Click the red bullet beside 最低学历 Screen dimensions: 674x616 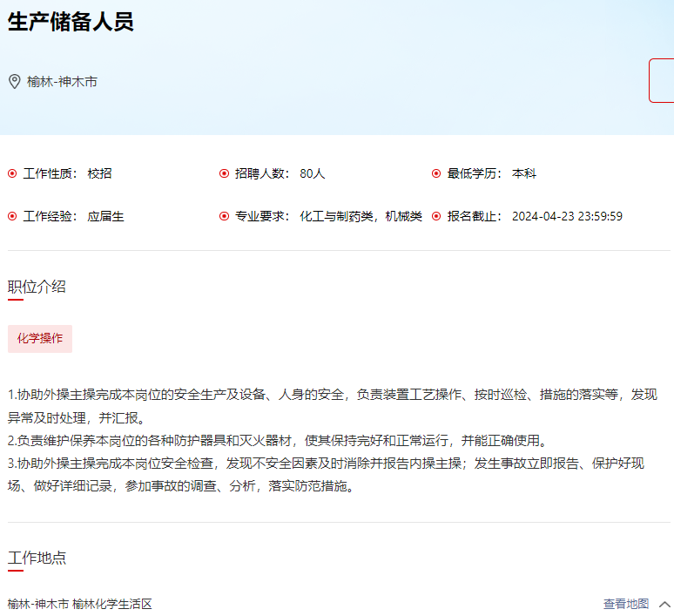click(x=436, y=173)
